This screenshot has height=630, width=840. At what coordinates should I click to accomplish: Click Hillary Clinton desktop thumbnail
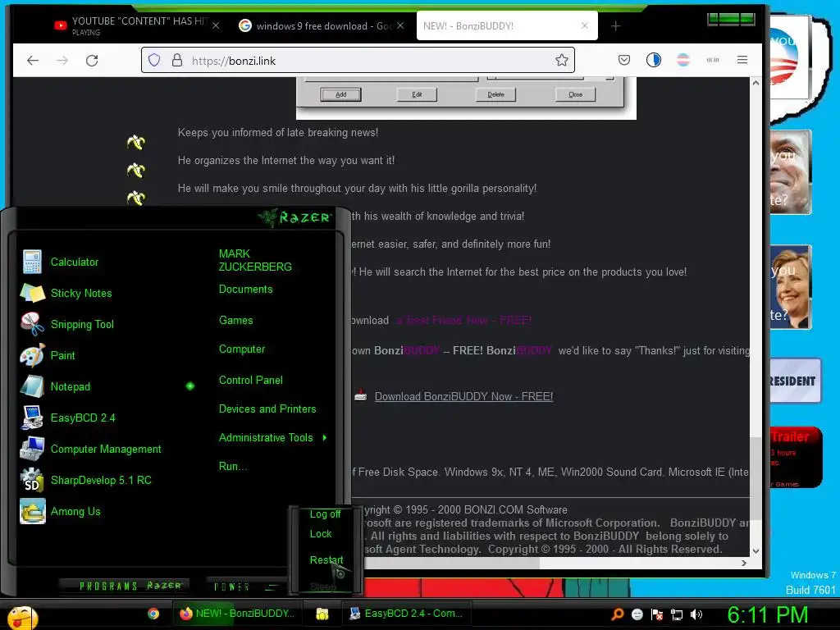pos(791,286)
